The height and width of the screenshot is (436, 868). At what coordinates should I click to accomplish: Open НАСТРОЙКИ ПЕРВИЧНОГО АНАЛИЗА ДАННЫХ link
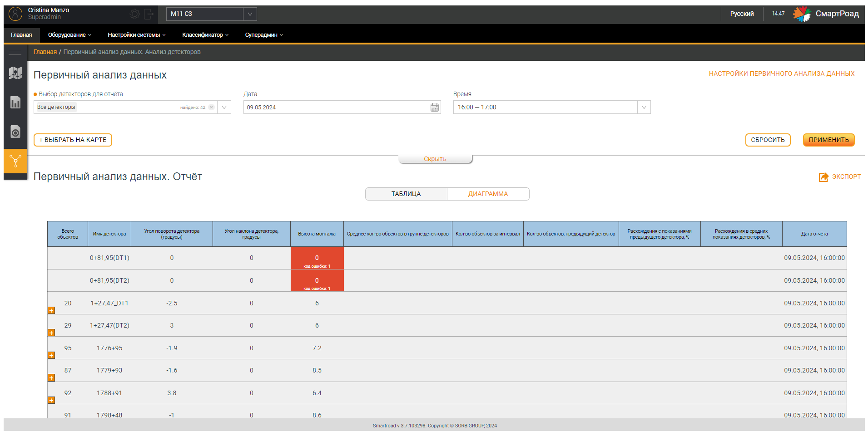781,74
